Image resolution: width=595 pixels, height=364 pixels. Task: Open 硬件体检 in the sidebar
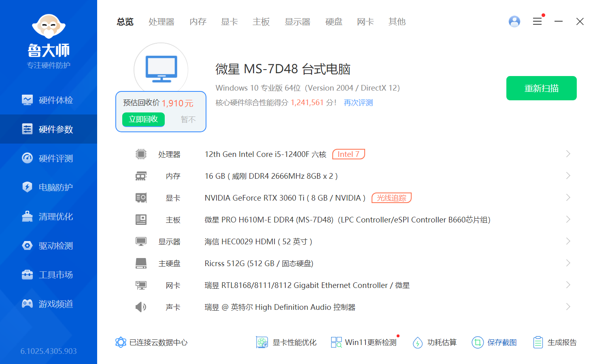(x=49, y=100)
